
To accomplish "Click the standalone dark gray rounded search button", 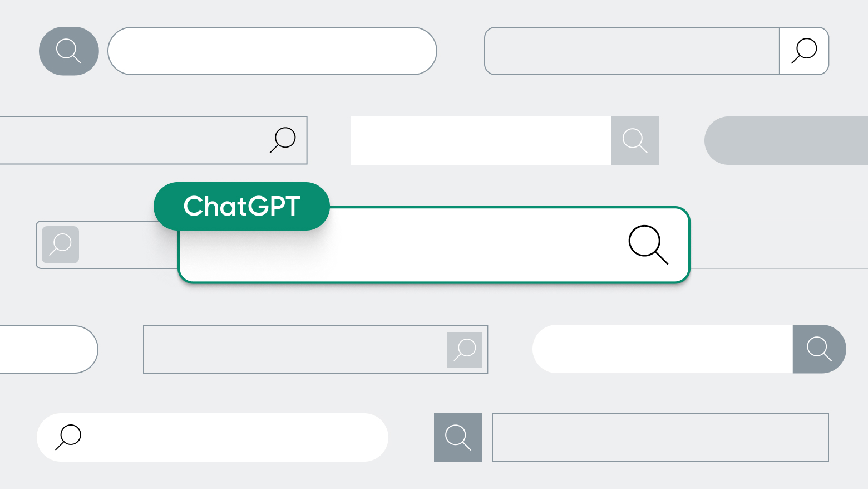I will click(69, 51).
